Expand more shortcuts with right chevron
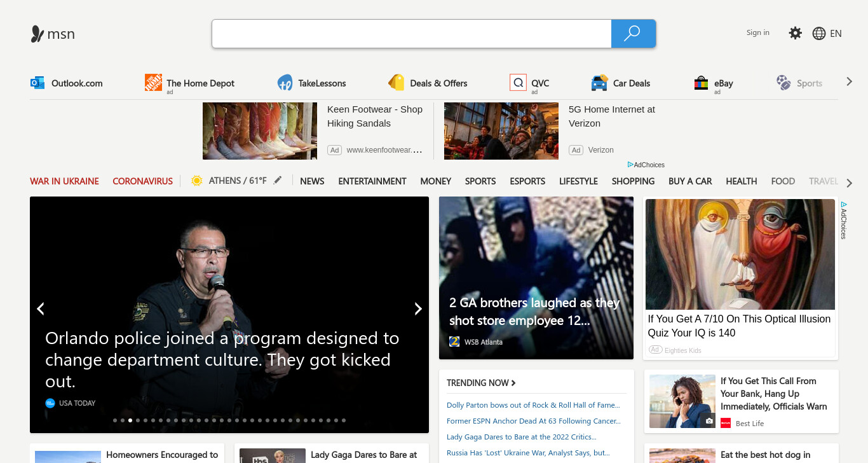Image resolution: width=868 pixels, height=463 pixels. (x=849, y=81)
